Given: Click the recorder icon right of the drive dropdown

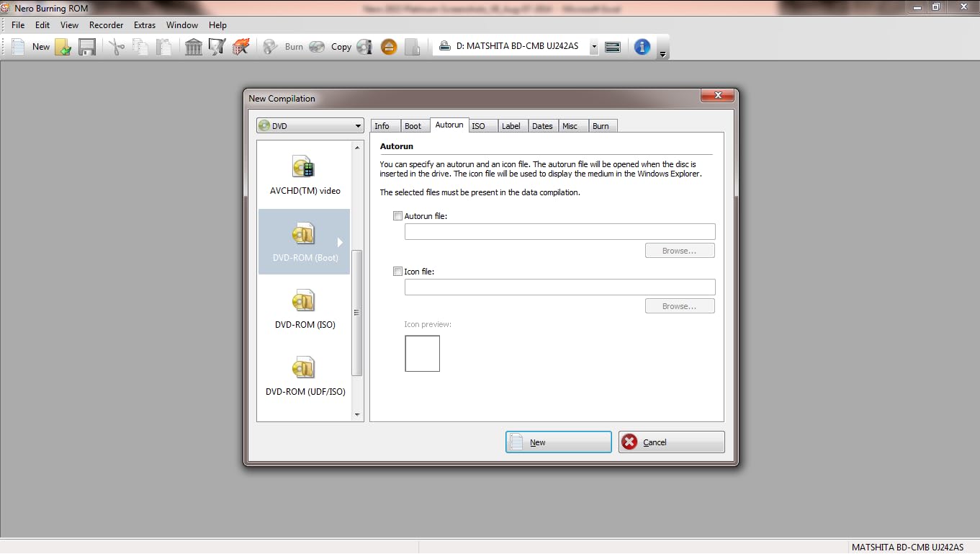Looking at the screenshot, I should (x=613, y=47).
